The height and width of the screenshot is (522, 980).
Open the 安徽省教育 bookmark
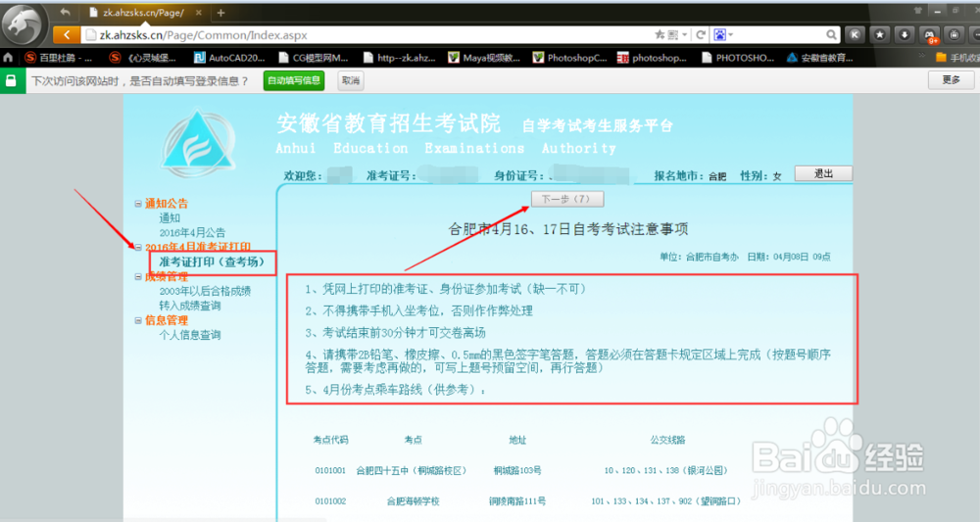(x=819, y=58)
